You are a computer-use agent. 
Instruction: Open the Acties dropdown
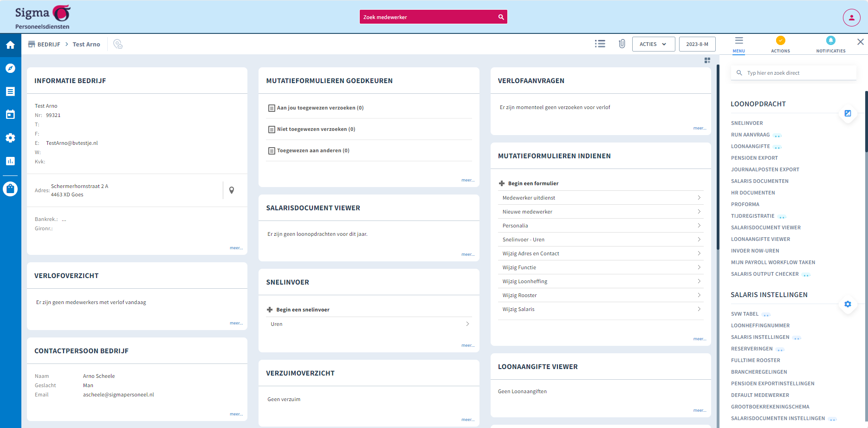point(653,44)
